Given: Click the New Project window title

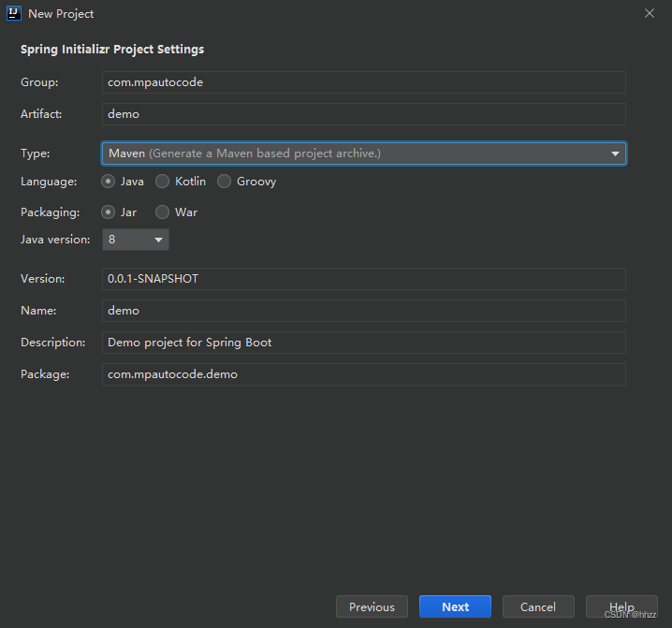Looking at the screenshot, I should click(61, 14).
